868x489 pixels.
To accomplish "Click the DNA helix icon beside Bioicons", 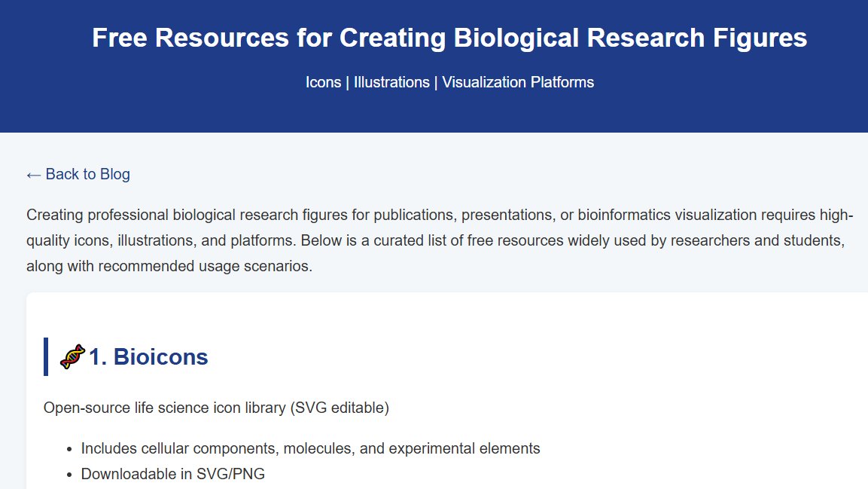I will (72, 356).
